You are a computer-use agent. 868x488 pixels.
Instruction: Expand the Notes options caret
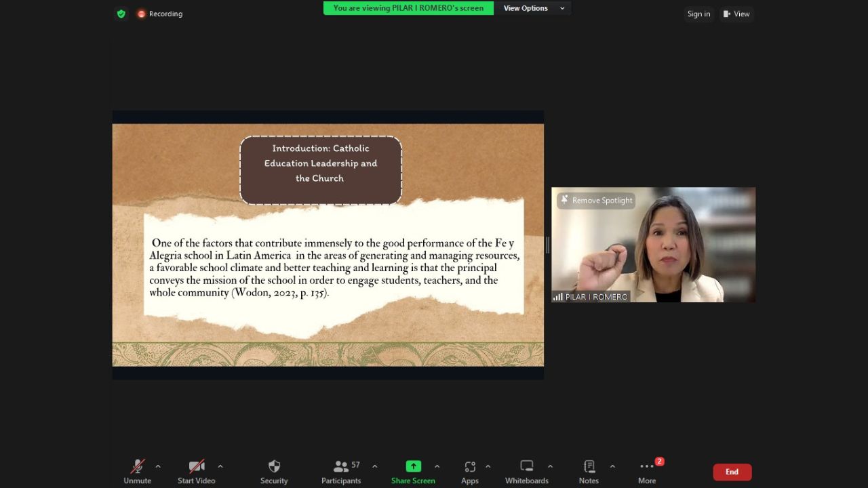pos(612,466)
